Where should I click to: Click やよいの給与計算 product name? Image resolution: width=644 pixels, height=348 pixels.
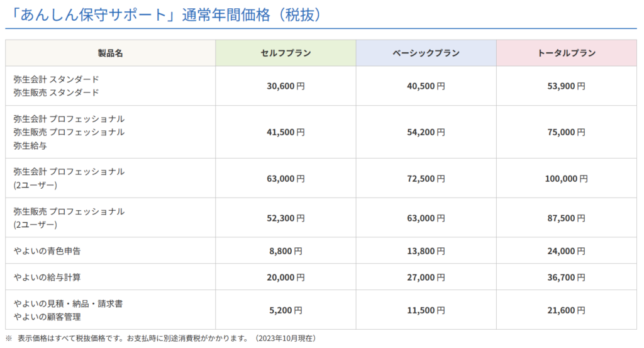click(47, 278)
